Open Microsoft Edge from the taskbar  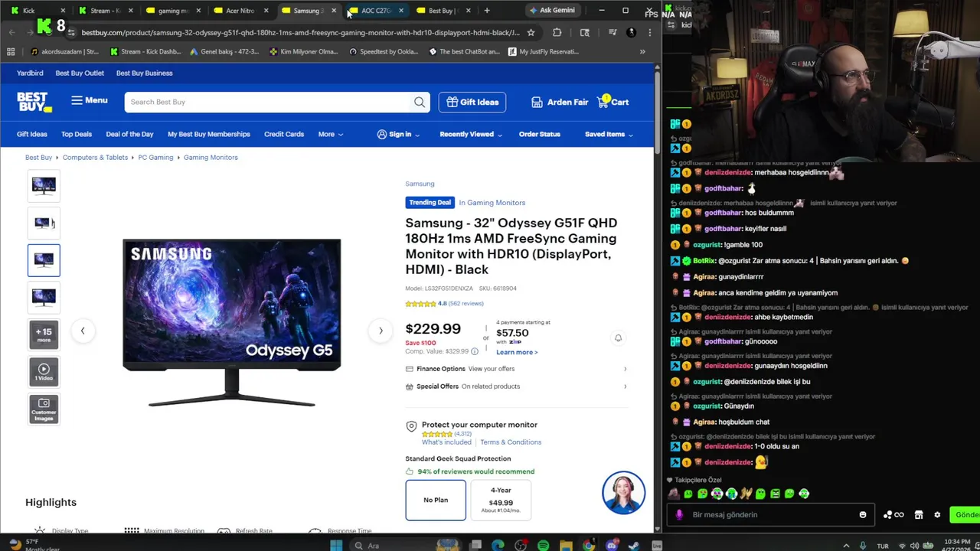(x=498, y=546)
